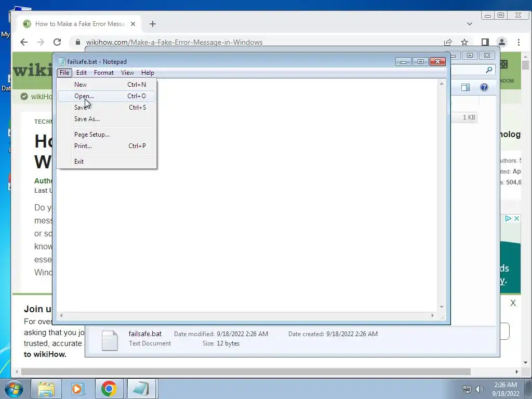Expand Chrome's tab search chevron
The height and width of the screenshot is (399, 532).
click(x=470, y=24)
